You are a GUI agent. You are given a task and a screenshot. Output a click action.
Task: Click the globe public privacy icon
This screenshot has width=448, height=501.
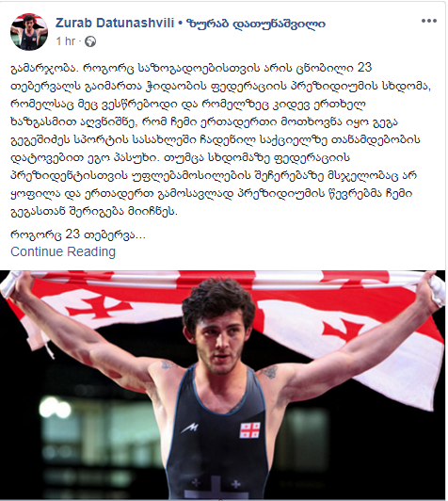(x=90, y=41)
